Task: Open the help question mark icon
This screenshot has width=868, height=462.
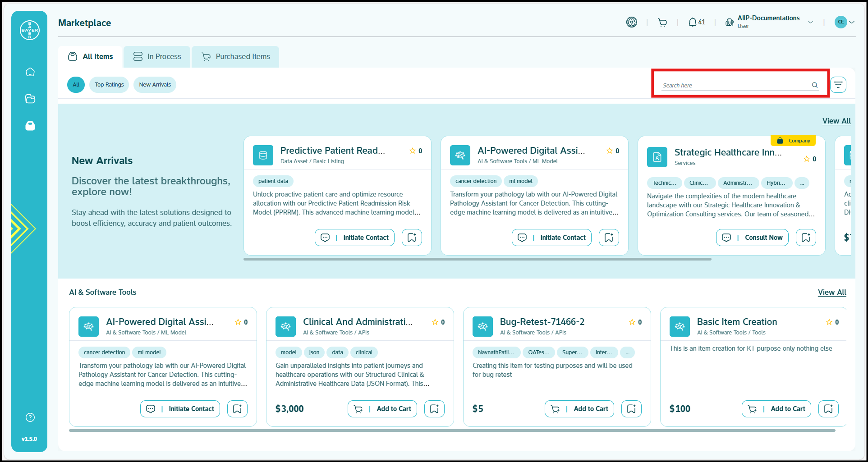Action: [x=30, y=417]
